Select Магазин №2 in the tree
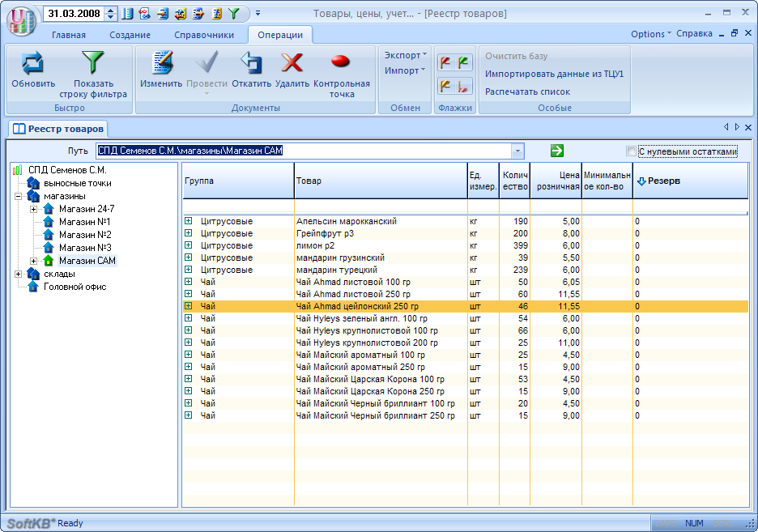 [x=85, y=235]
